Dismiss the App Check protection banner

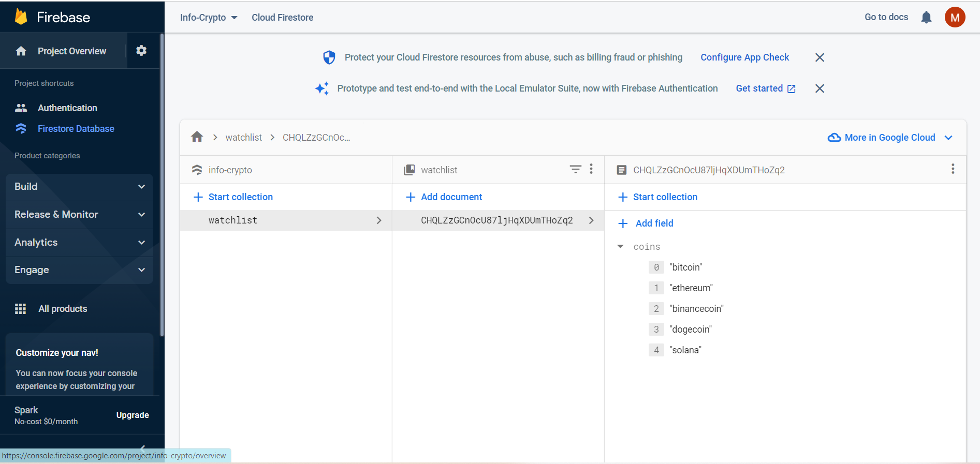pos(820,57)
